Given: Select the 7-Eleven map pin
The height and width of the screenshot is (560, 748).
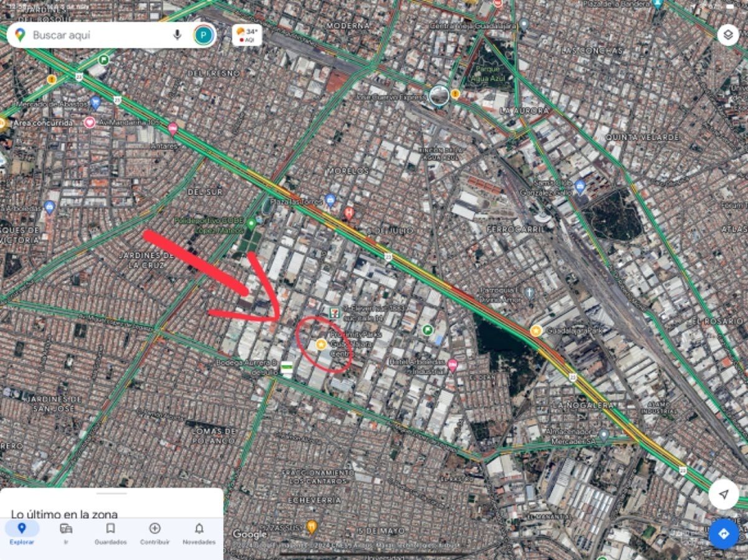Looking at the screenshot, I should pos(335,313).
